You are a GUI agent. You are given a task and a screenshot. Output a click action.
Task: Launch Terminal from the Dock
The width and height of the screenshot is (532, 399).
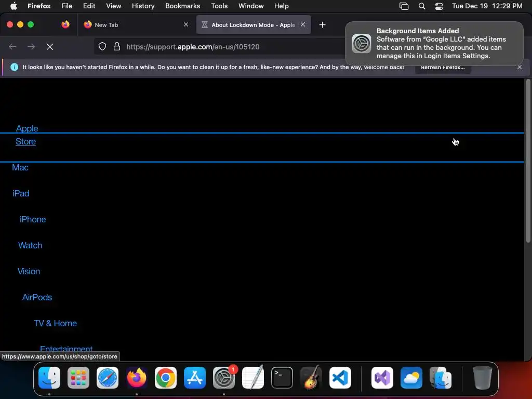point(282,377)
